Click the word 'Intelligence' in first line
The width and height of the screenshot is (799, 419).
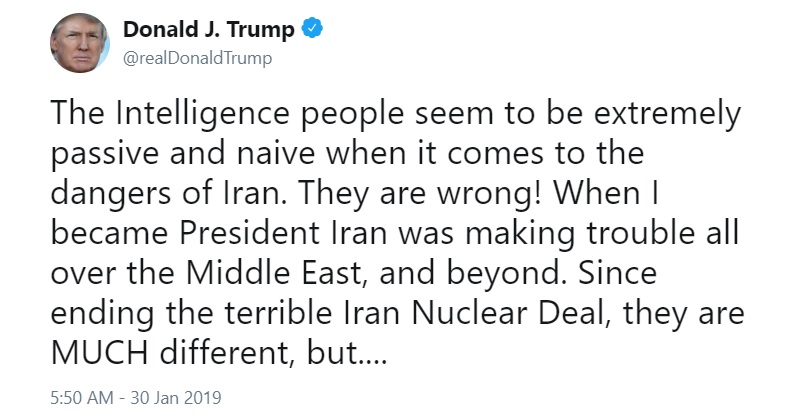203,114
